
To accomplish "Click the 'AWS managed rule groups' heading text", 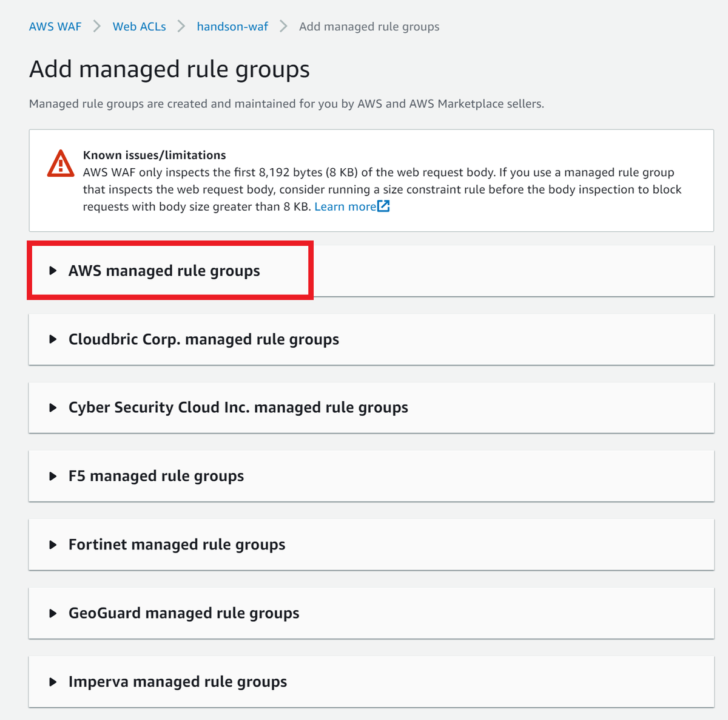I will coord(164,271).
